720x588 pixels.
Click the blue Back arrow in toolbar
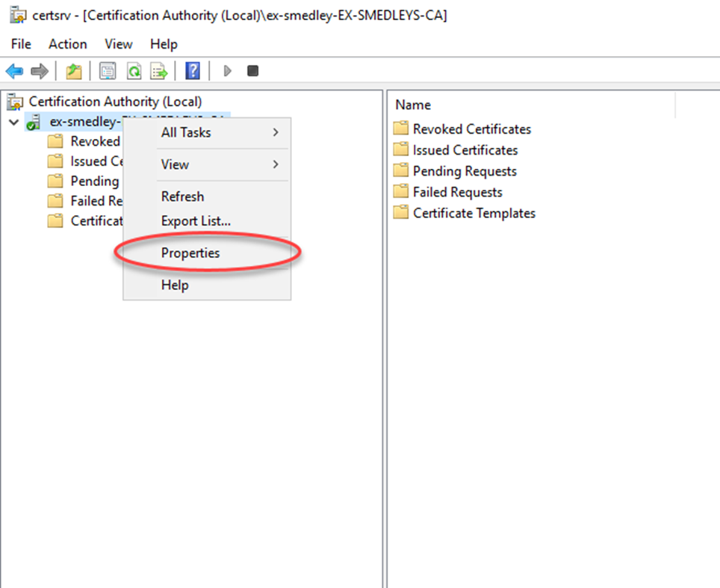14,71
